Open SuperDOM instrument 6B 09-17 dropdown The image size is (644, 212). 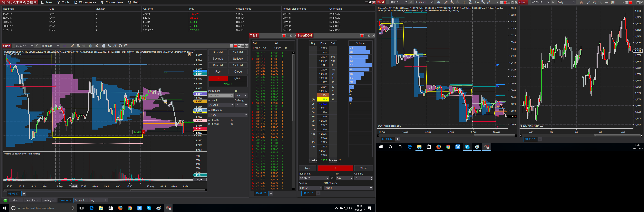[x=314, y=178]
